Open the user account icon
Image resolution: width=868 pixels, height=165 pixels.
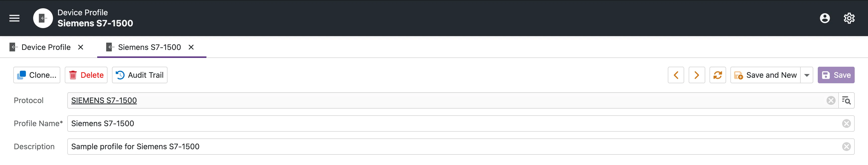pos(825,18)
